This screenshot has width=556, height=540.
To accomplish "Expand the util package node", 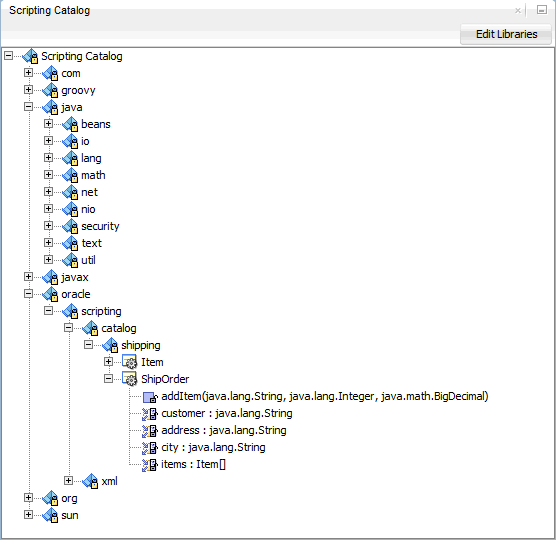I will pyautogui.click(x=49, y=260).
